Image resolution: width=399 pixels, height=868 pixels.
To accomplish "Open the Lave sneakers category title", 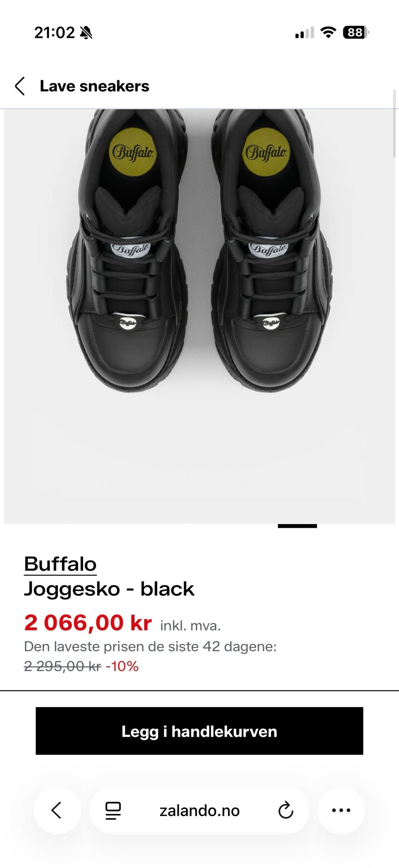I will 94,86.
